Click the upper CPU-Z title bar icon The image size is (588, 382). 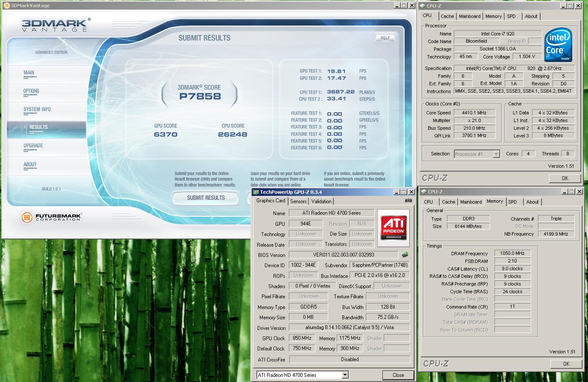[423, 6]
